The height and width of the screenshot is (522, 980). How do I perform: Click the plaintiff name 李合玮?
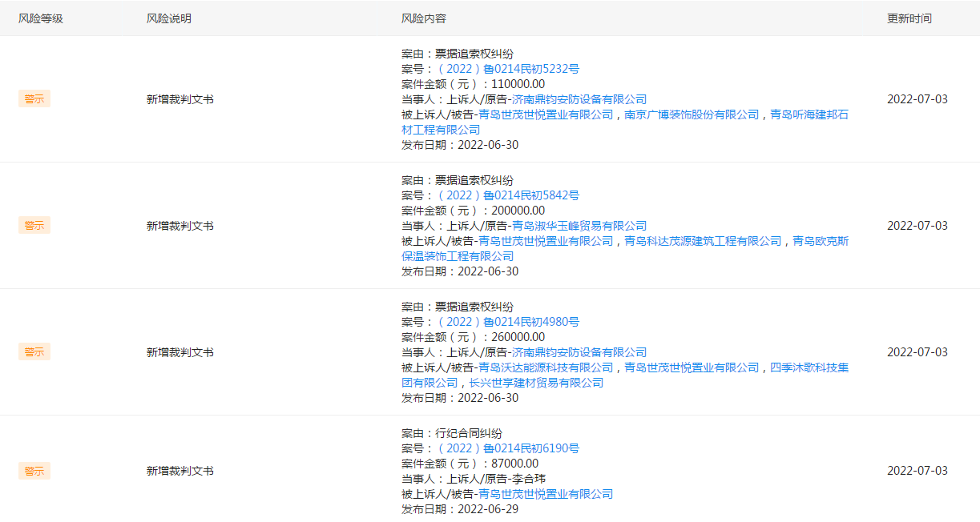[x=529, y=479]
